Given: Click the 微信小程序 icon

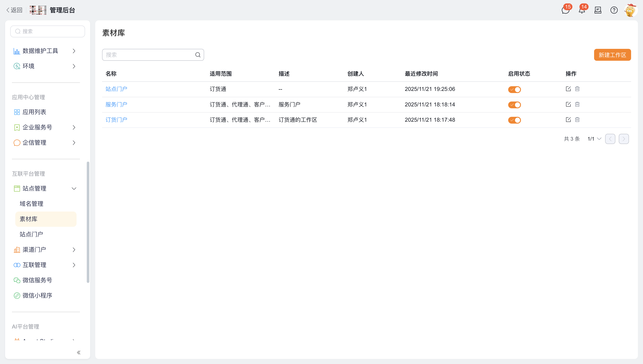Looking at the screenshot, I should click(x=17, y=295).
